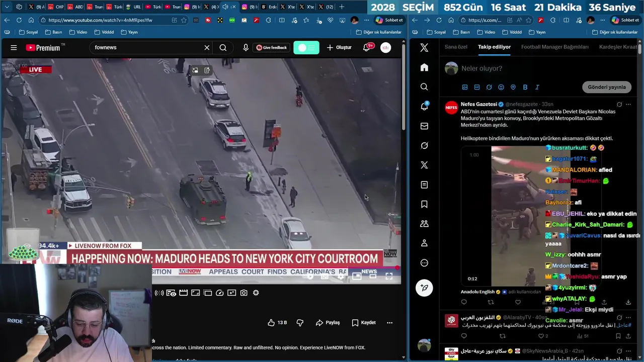Open Nefes Gazetesi profile name link
Viewport: 644px width, 362px height.
tap(478, 104)
